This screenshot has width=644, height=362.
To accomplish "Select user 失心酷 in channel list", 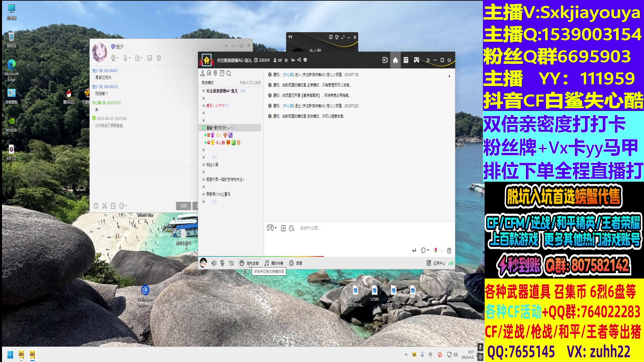I will [220, 142].
